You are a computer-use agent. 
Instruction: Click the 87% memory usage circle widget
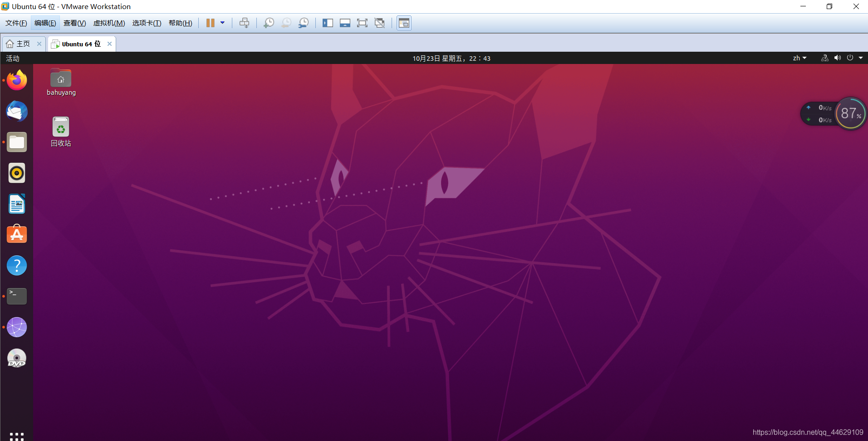click(x=851, y=113)
